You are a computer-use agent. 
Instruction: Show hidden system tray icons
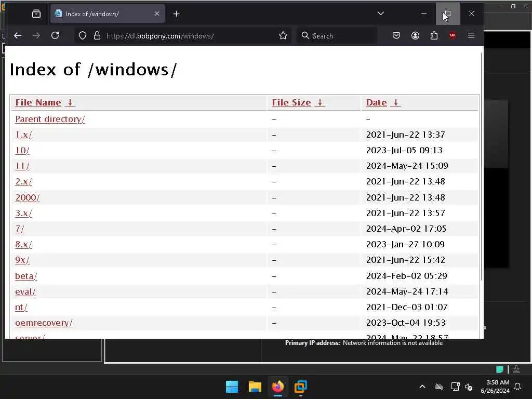coord(422,387)
